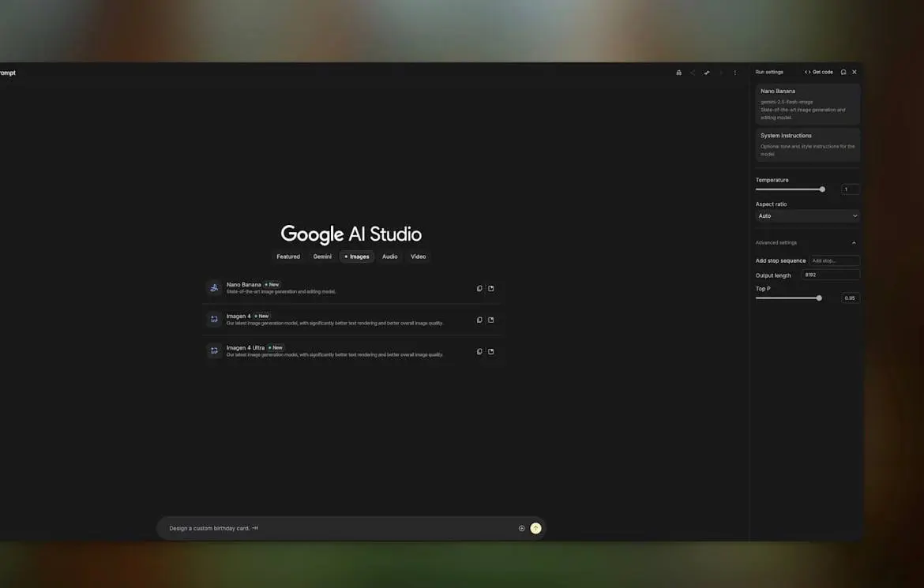The image size is (924, 588).
Task: Click the yellow Run prompt button
Action: coord(535,529)
